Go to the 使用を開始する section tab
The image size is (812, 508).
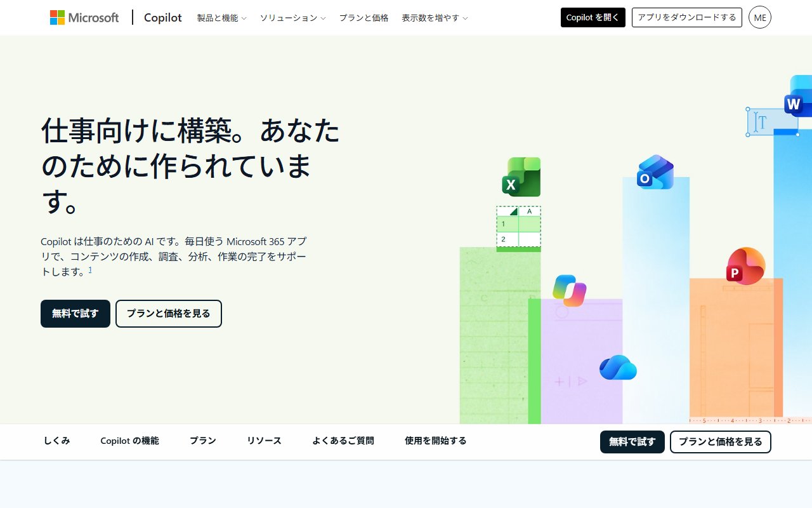point(436,441)
